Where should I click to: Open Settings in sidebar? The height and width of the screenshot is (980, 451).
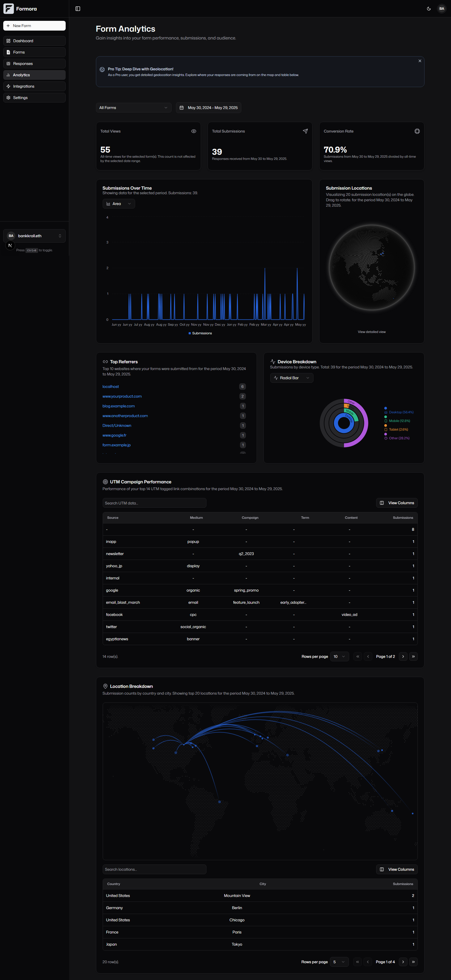34,98
